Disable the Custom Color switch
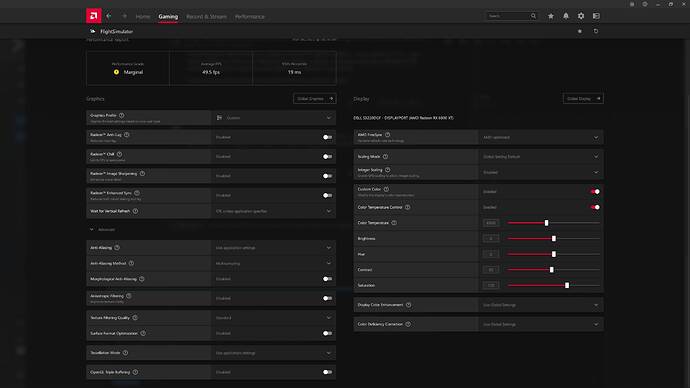Screen dimensions: 690x388 [595, 191]
